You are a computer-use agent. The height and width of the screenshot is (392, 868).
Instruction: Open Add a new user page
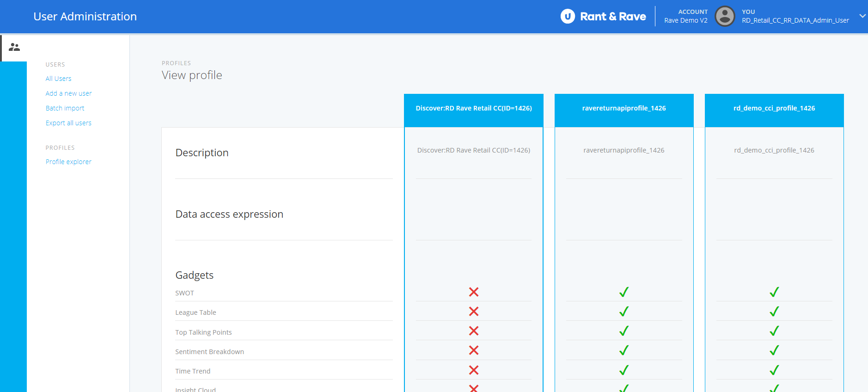(x=68, y=93)
